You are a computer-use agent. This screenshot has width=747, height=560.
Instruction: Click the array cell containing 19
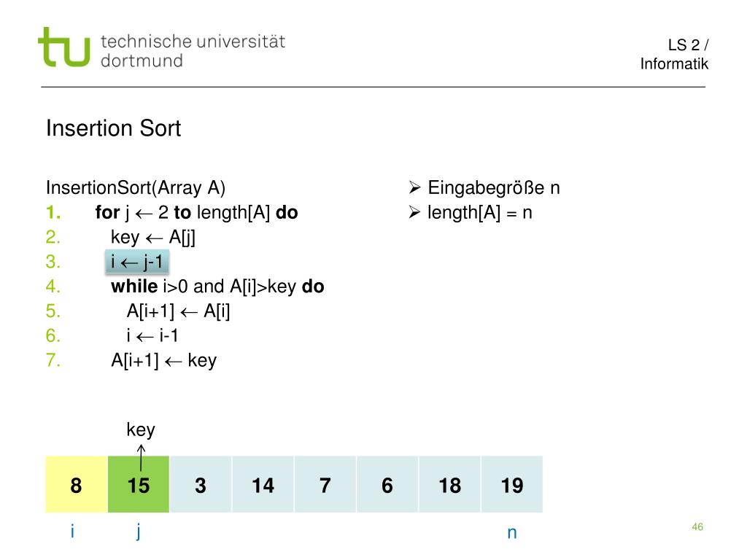coord(512,484)
